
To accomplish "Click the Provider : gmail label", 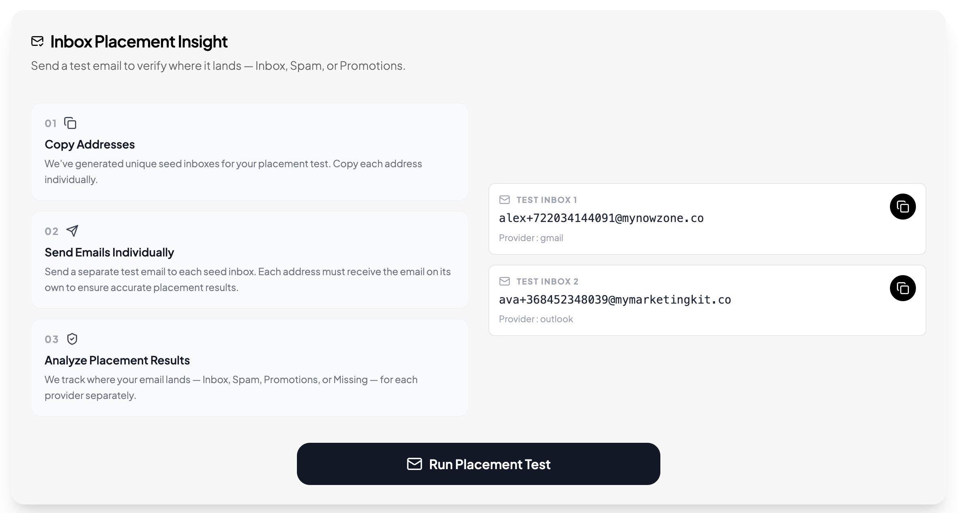I will point(531,238).
